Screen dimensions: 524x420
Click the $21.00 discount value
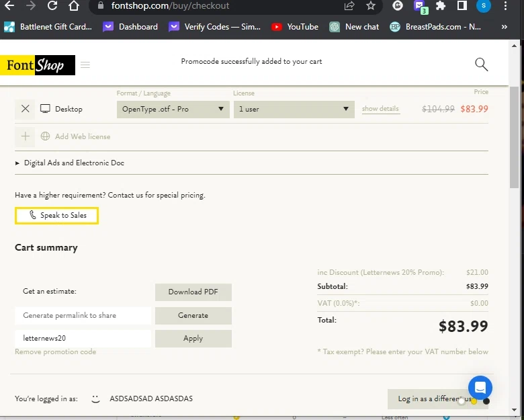(477, 273)
